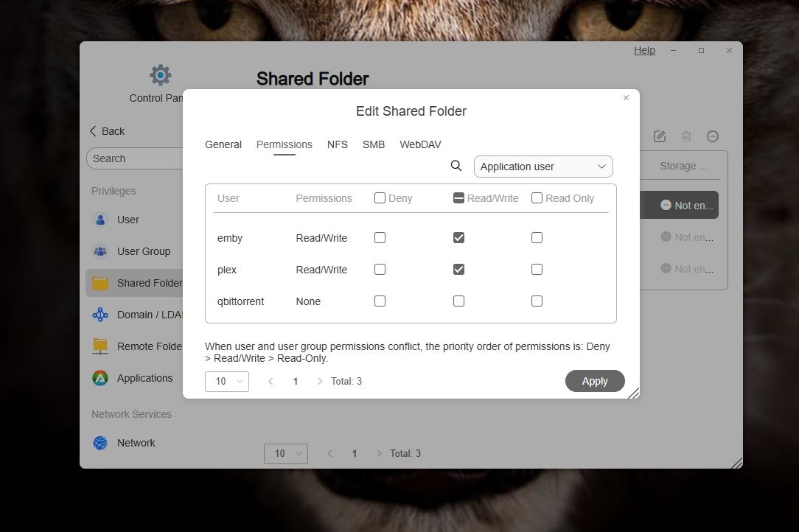The width and height of the screenshot is (799, 532).
Task: Click the User sidebar icon
Action: click(100, 220)
